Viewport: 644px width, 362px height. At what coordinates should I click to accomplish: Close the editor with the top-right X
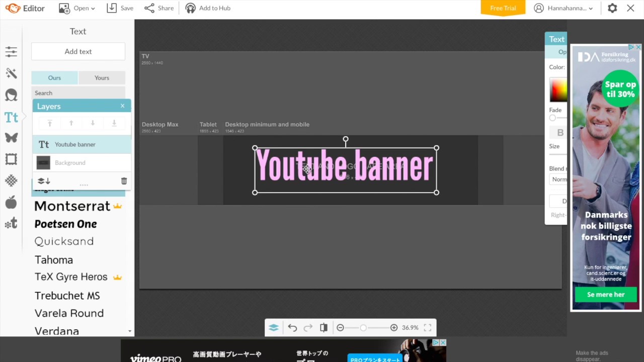[x=630, y=8]
